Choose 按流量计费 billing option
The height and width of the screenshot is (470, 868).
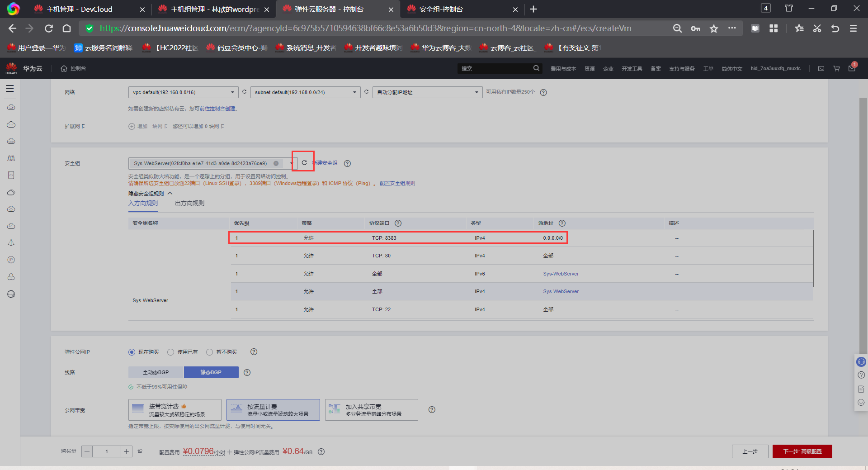click(273, 410)
